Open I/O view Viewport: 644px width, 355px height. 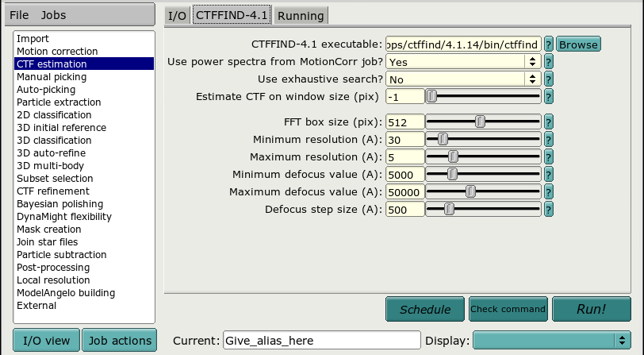click(47, 340)
